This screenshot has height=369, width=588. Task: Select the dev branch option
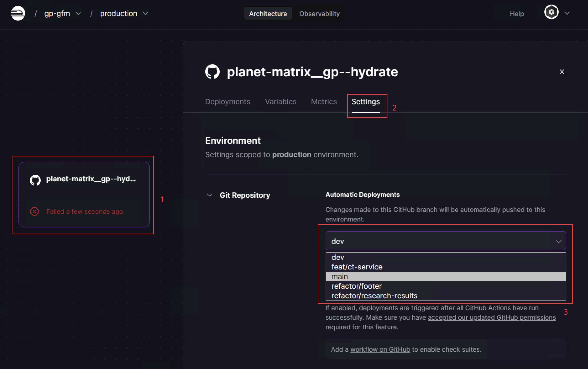446,257
